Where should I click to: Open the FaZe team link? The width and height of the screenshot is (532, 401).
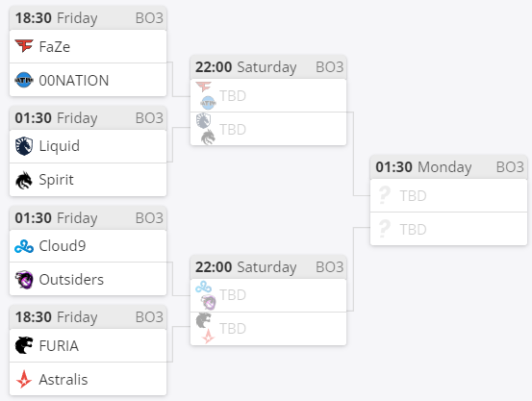[55, 47]
